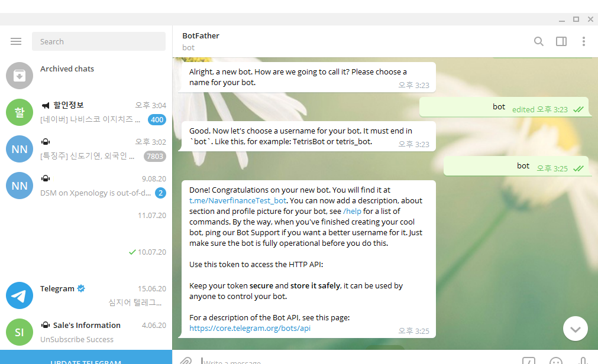Open the chat dated 10.07.20
Image resolution: width=598 pixels, height=364 pixels.
pyautogui.click(x=86, y=258)
